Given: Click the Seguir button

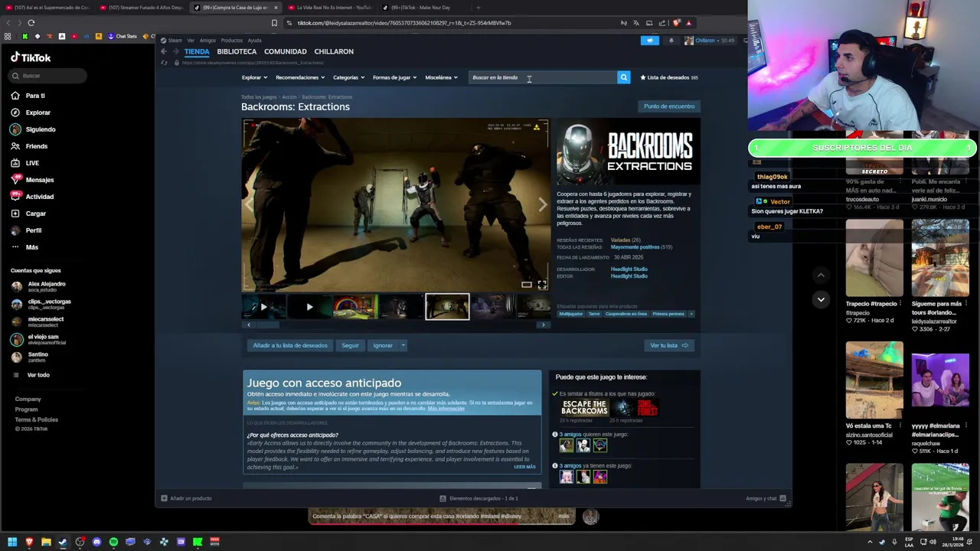Looking at the screenshot, I should [350, 345].
